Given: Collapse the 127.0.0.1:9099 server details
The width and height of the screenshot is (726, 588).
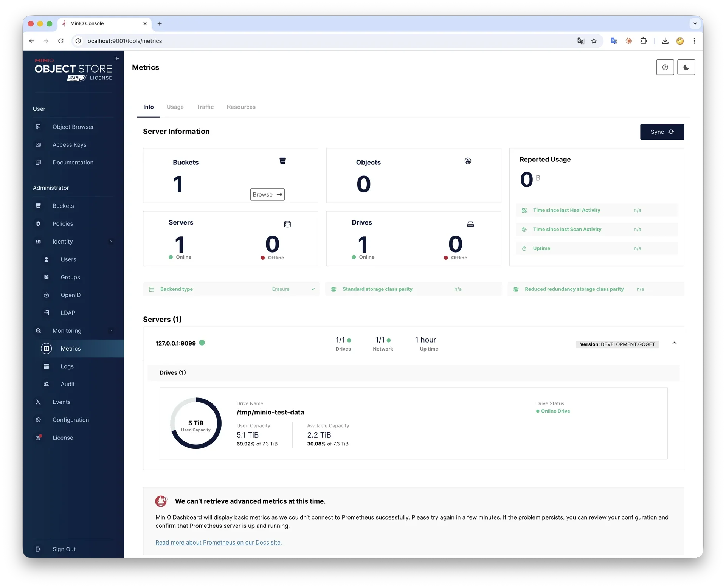Looking at the screenshot, I should 674,343.
